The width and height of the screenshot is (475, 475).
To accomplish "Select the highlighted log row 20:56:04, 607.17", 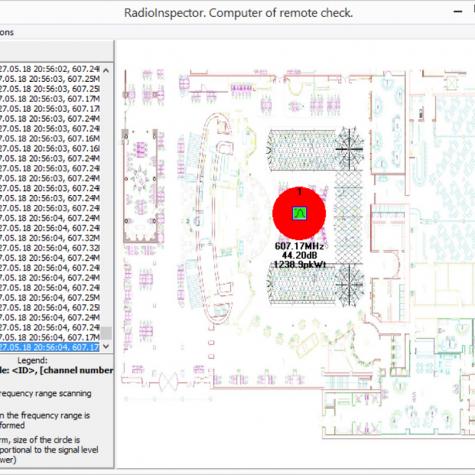I will pos(50,347).
